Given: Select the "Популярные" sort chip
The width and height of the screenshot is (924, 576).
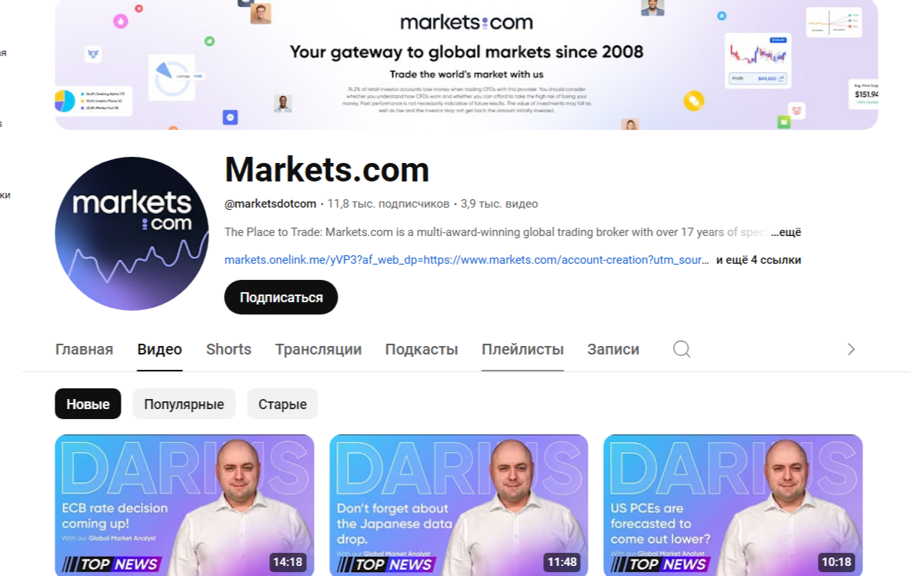Looking at the screenshot, I should click(184, 404).
